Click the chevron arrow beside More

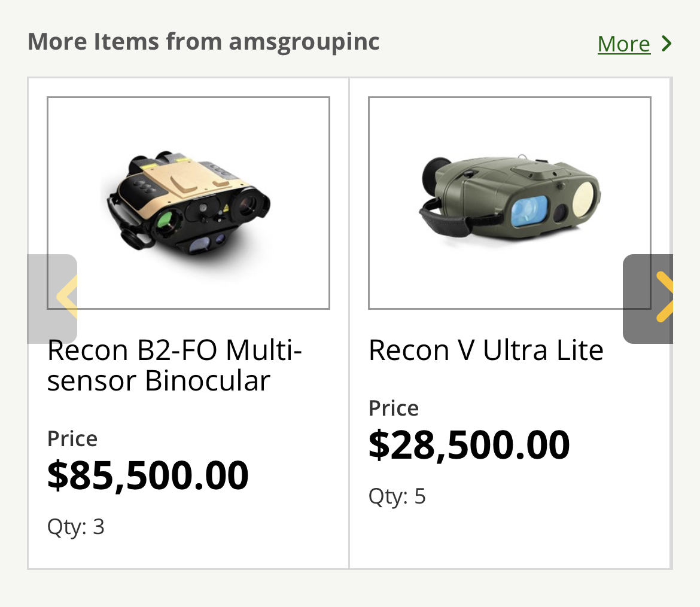pos(666,44)
